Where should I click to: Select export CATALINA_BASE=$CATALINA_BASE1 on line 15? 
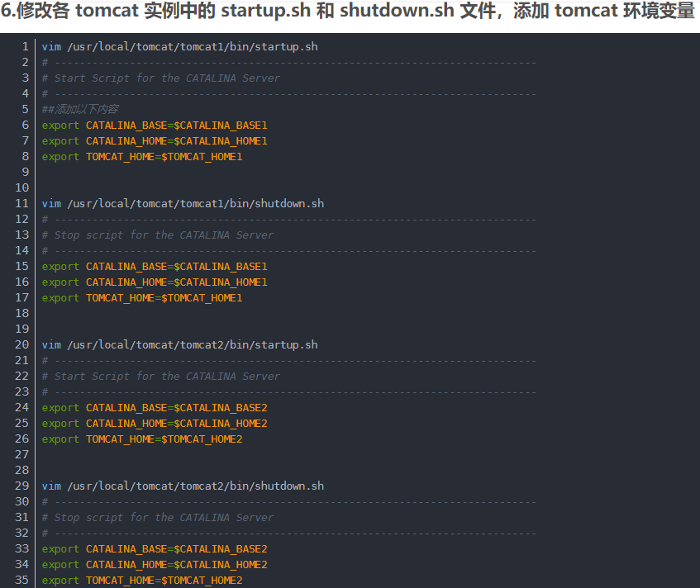coord(155,267)
